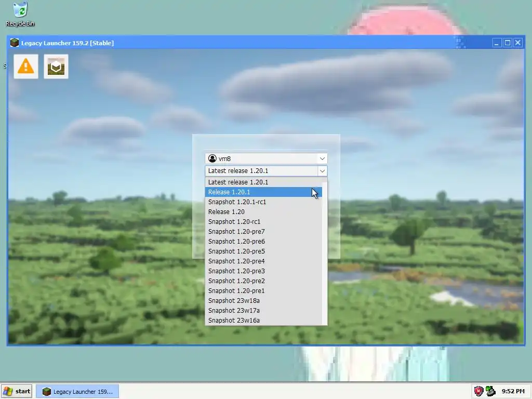Viewport: 532px width, 399px height.
Task: Click the 9:52 PM clock
Action: click(x=513, y=391)
